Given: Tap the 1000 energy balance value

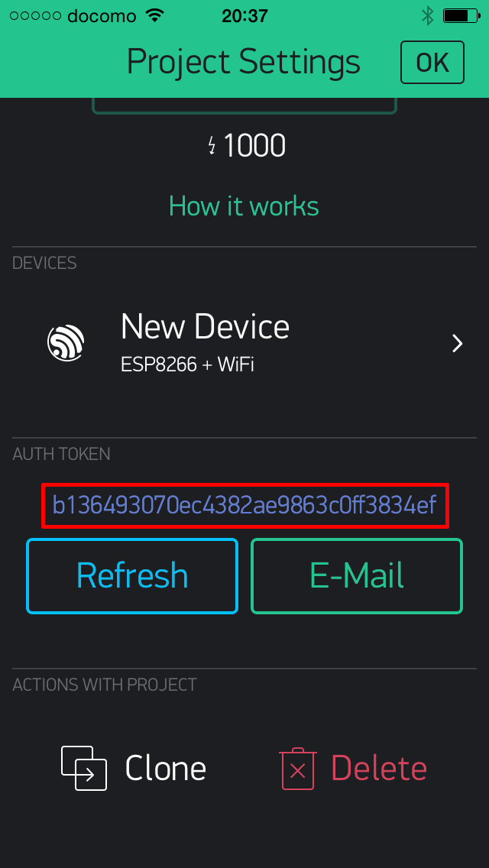Looking at the screenshot, I should [254, 146].
